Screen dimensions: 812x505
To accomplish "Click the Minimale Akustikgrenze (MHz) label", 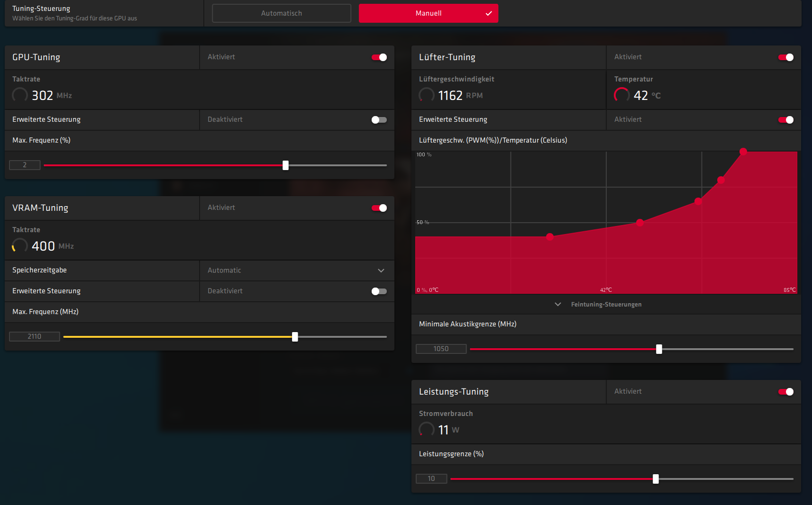I will tap(468, 324).
